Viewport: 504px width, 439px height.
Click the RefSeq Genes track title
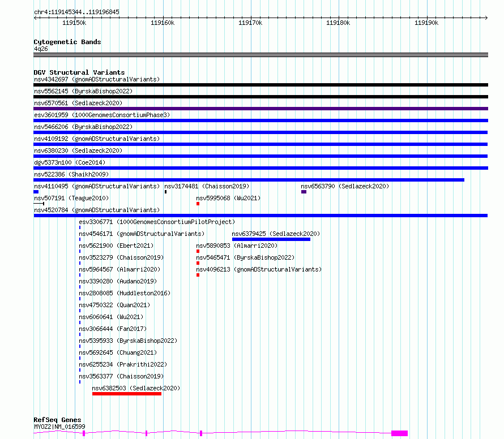point(57,420)
